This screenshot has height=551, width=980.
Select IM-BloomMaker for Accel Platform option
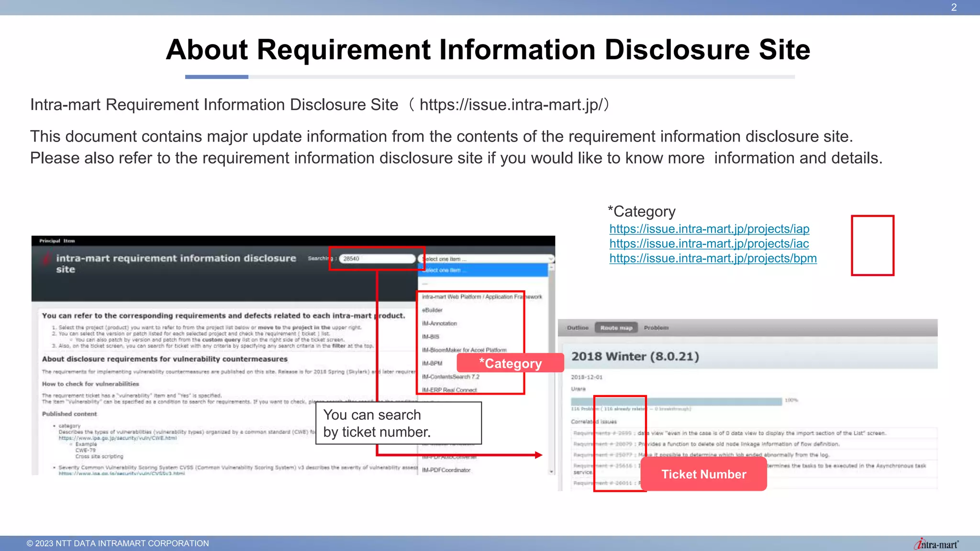pyautogui.click(x=464, y=350)
